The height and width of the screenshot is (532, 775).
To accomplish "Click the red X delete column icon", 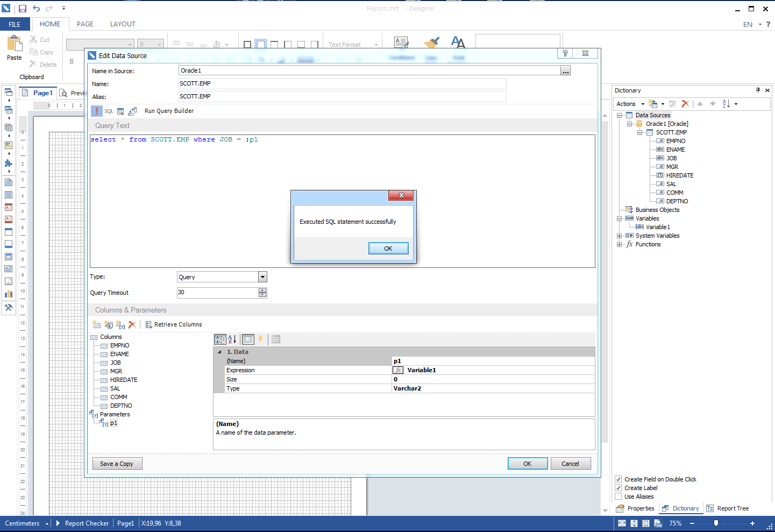I will [132, 325].
